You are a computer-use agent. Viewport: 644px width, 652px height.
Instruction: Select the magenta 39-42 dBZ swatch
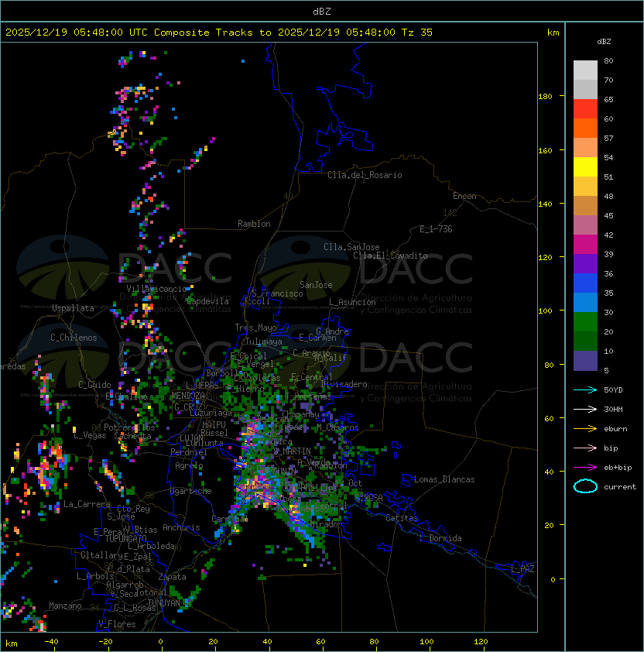pyautogui.click(x=585, y=245)
